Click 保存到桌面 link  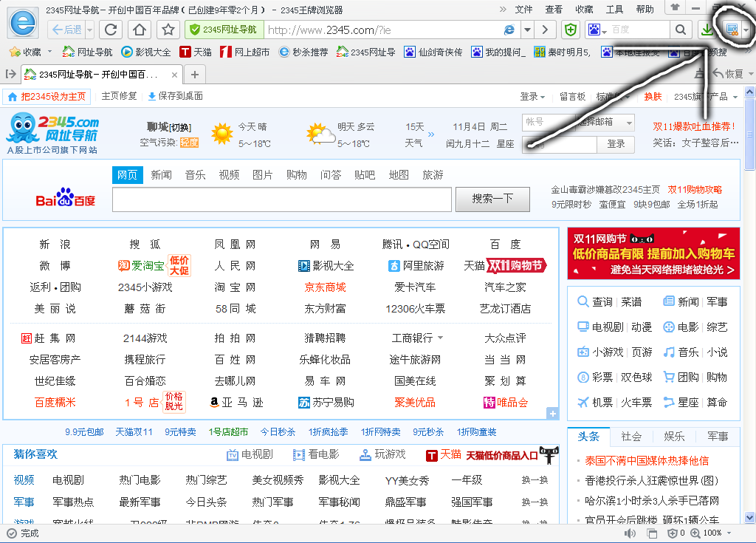(x=176, y=96)
